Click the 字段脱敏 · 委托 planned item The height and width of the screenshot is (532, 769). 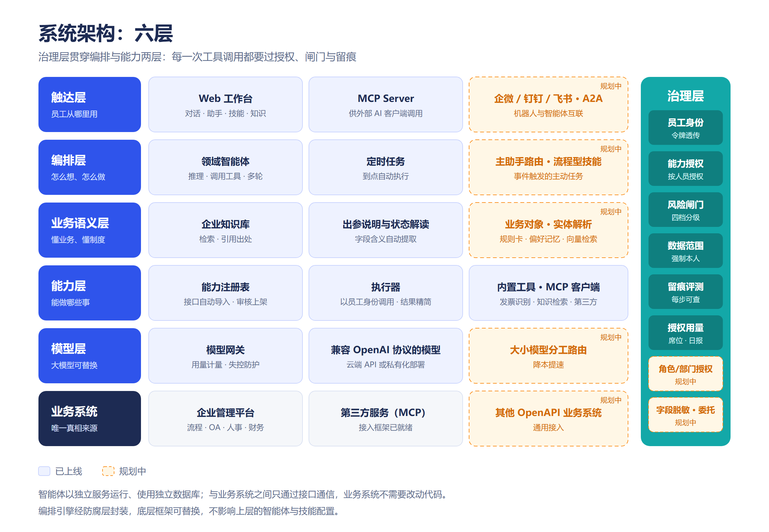685,415
